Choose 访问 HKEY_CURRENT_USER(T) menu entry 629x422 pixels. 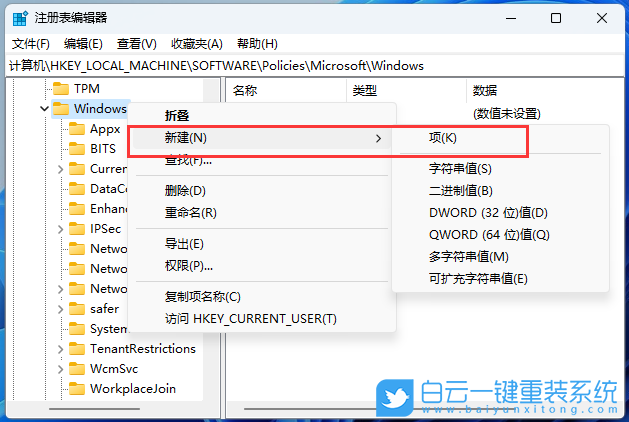pos(262,319)
